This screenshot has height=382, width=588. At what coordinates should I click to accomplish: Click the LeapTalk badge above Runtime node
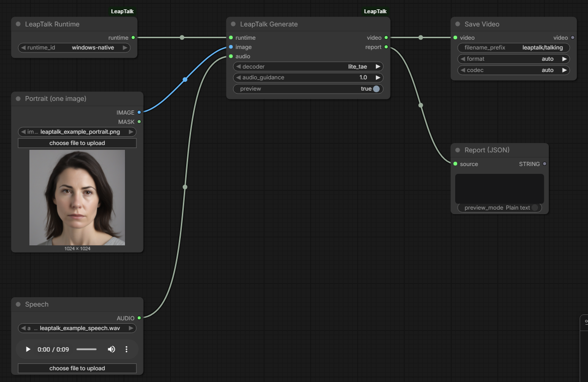122,11
